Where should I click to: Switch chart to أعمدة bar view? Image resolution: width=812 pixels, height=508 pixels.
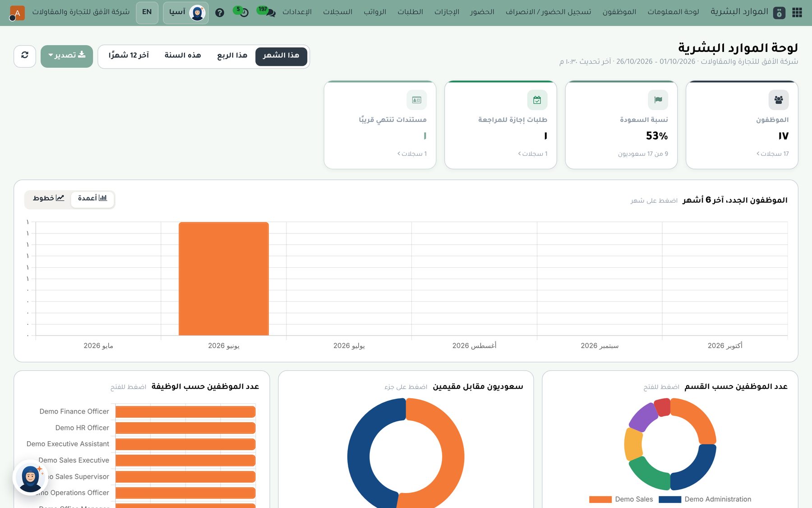click(92, 198)
